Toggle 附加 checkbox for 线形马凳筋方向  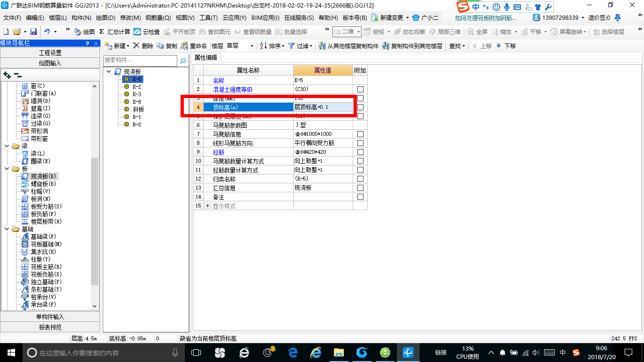pos(360,143)
